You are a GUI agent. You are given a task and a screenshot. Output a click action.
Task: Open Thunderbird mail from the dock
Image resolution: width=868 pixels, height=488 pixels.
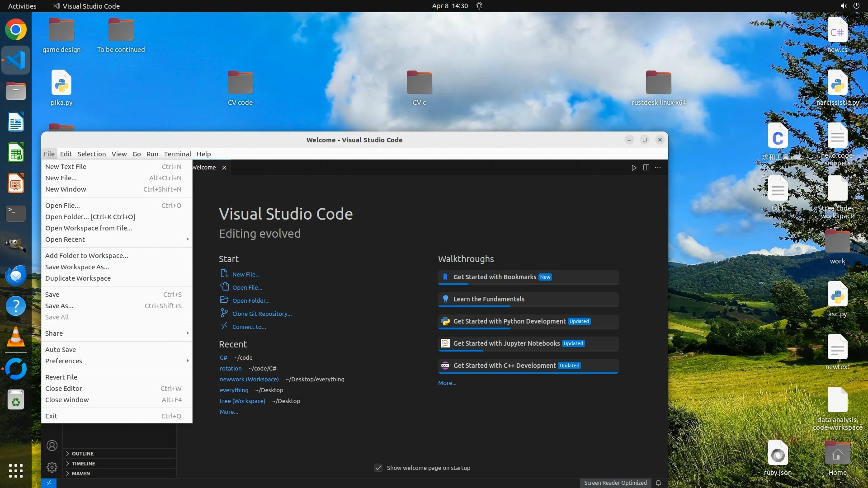[16, 275]
